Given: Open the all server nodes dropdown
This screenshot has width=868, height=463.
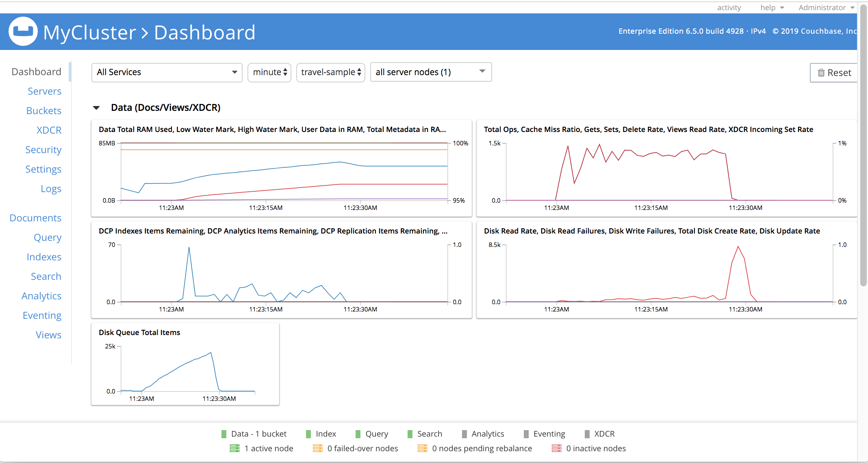Looking at the screenshot, I should coord(430,72).
